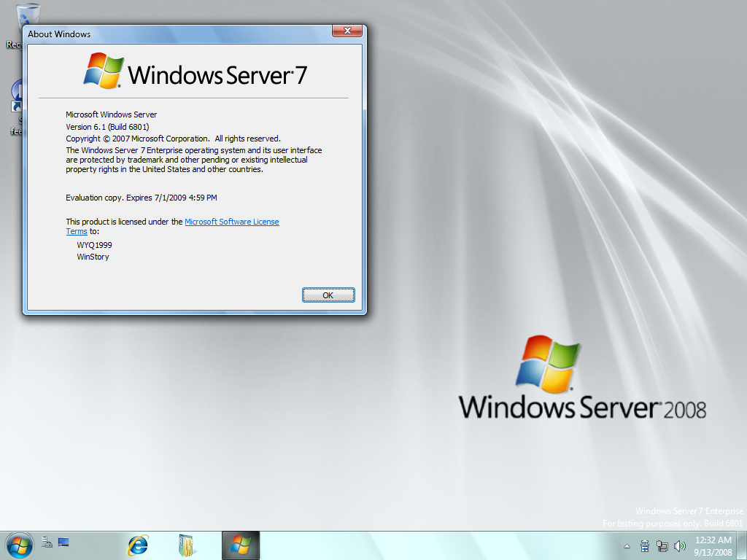Open Internet Explorer from the taskbar
747x560 pixels.
click(x=138, y=545)
